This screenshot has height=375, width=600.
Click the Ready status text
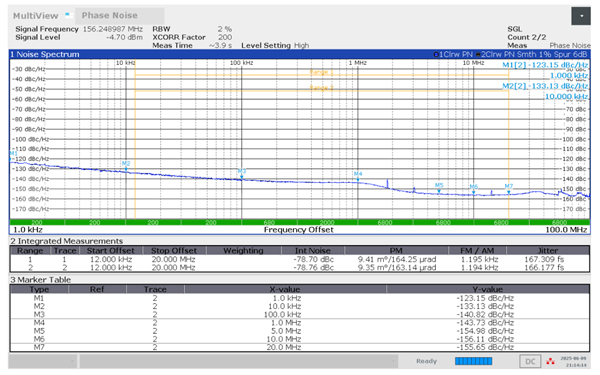426,361
